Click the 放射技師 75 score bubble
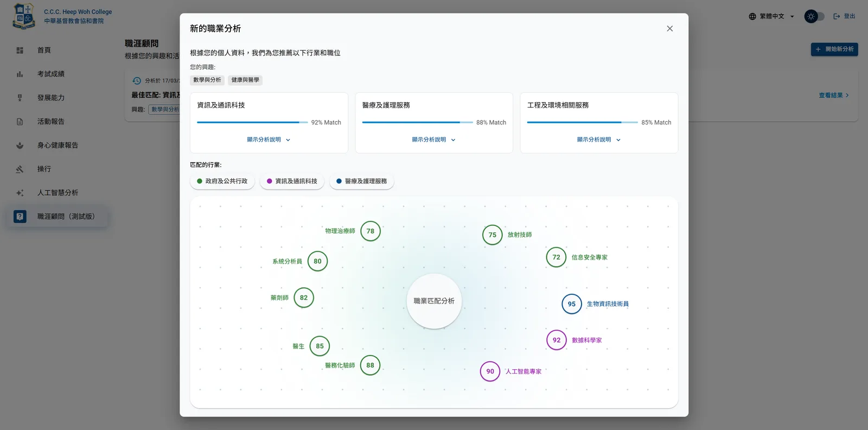Screen dimensions: 868x430 click(x=493, y=235)
